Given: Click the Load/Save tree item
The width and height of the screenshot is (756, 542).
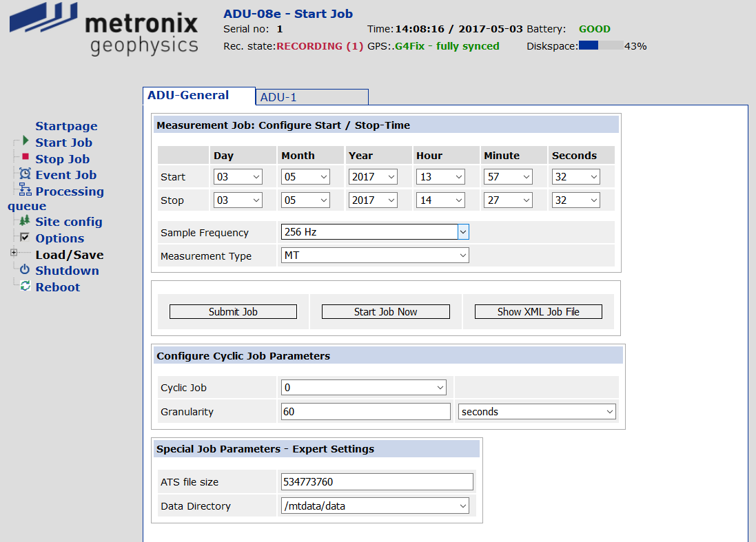Looking at the screenshot, I should 70,255.
